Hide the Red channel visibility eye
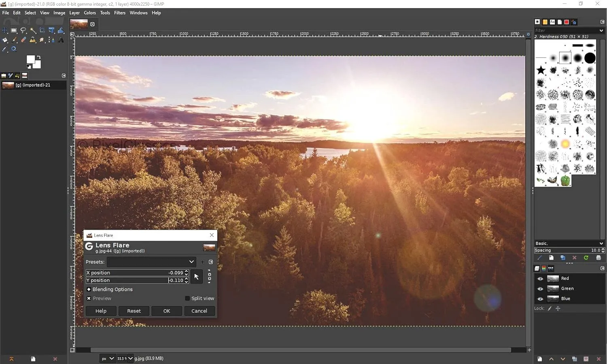 tap(540, 278)
